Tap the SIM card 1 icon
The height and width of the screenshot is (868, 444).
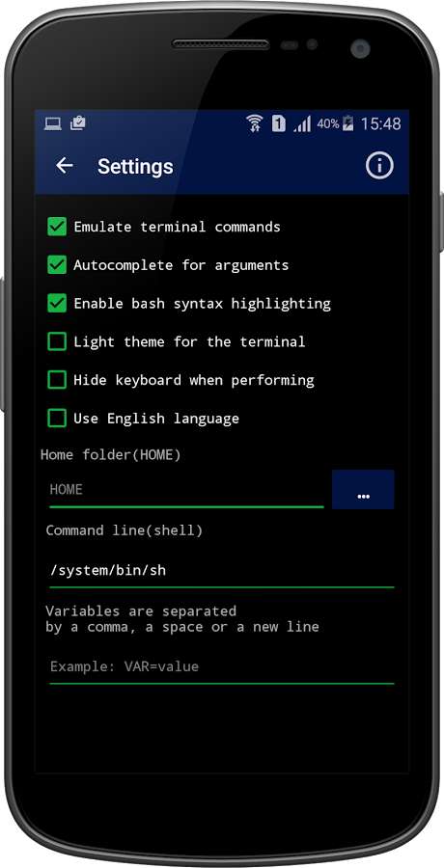click(x=278, y=122)
